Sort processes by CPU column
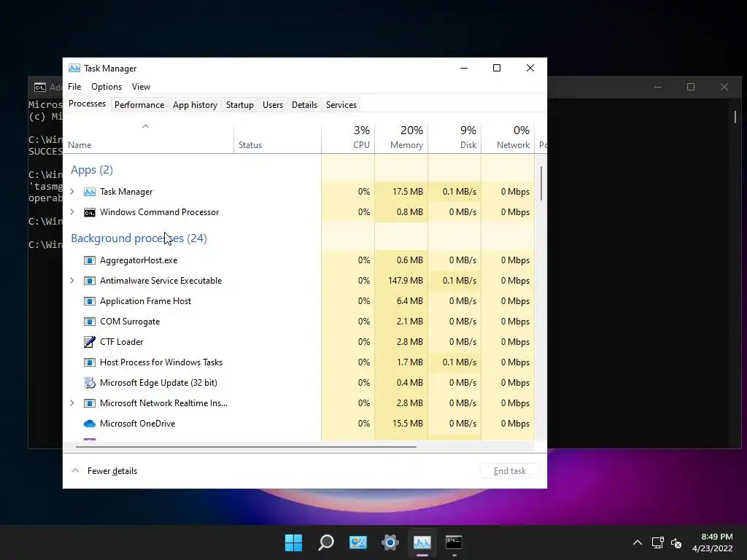This screenshot has height=560, width=747. (348, 138)
